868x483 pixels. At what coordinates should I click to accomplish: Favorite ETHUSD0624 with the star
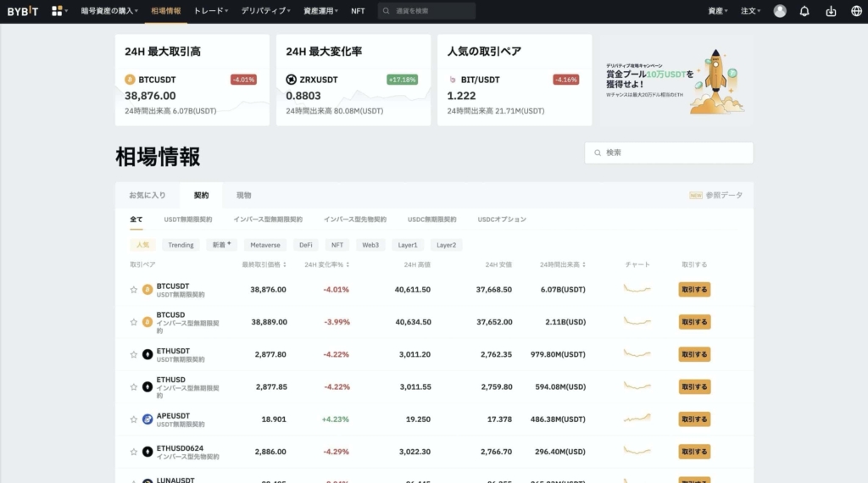click(x=133, y=452)
